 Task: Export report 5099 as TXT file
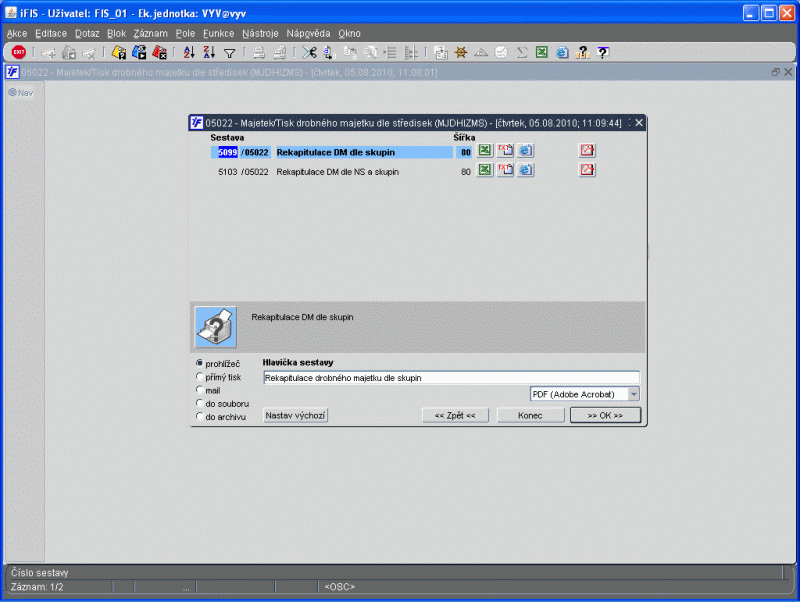pos(505,150)
